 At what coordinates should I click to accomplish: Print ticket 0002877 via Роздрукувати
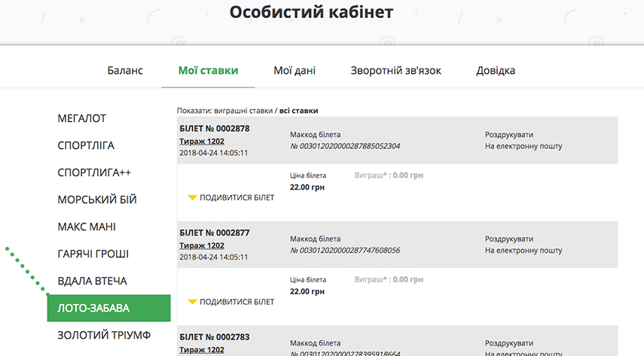pyautogui.click(x=509, y=239)
